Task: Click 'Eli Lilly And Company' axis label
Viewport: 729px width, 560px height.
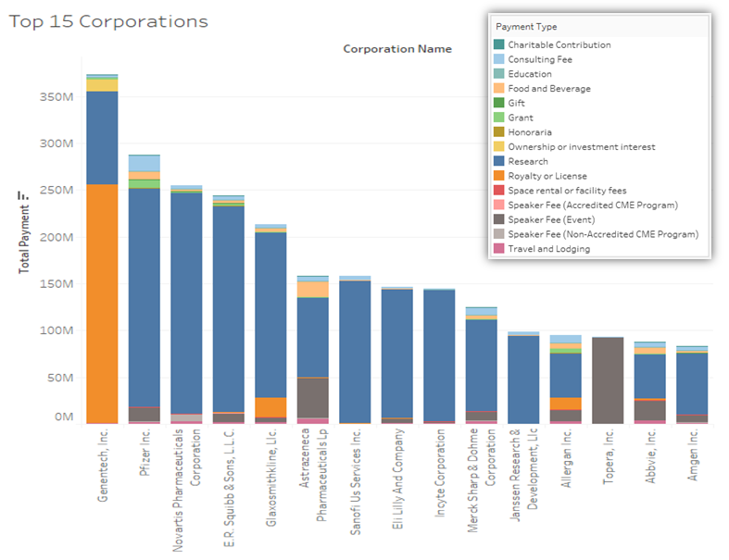Action: click(397, 479)
